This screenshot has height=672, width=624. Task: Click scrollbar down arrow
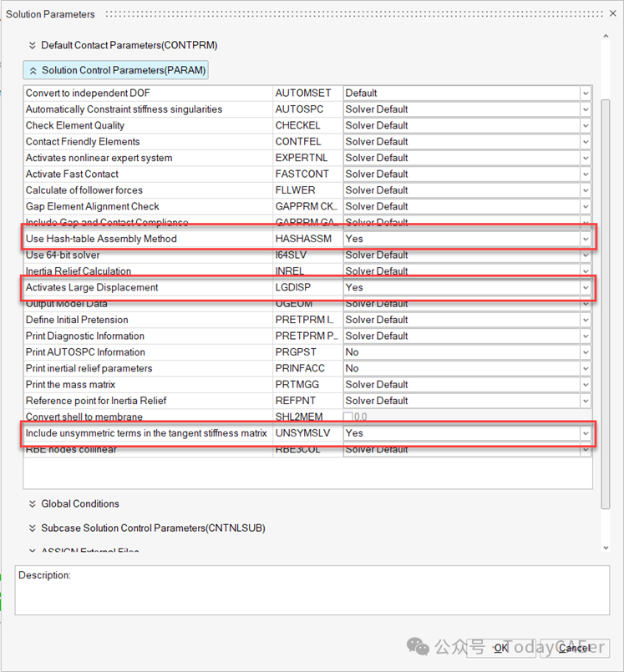coord(606,548)
